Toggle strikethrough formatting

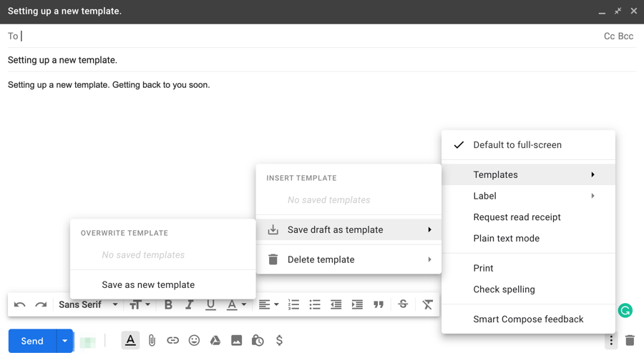pos(403,304)
